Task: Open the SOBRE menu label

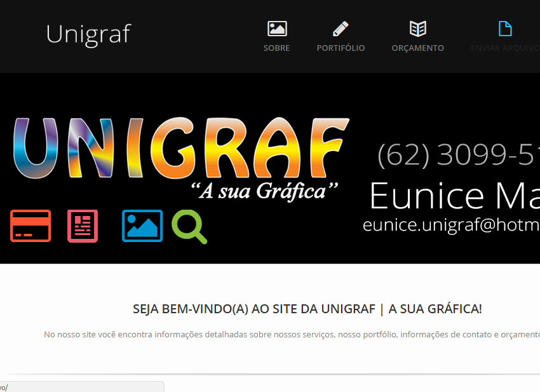Action: (276, 48)
